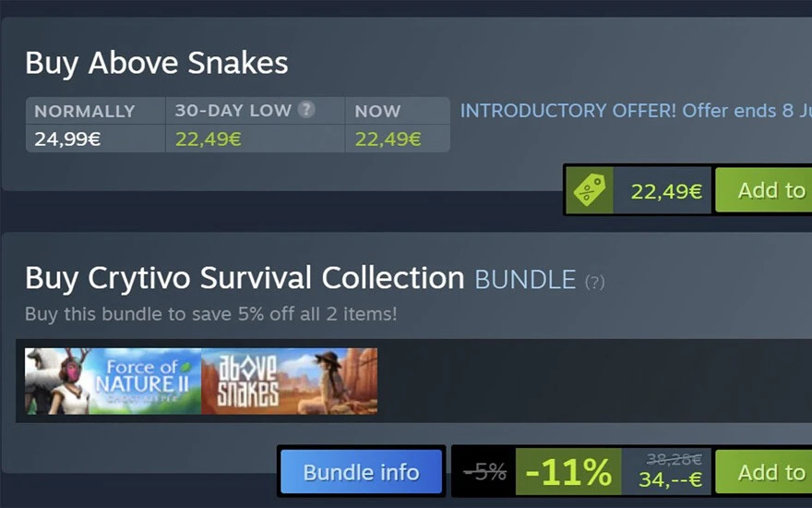Viewport: 812px width, 508px height.
Task: Open the Bundle info button
Action: 361,472
